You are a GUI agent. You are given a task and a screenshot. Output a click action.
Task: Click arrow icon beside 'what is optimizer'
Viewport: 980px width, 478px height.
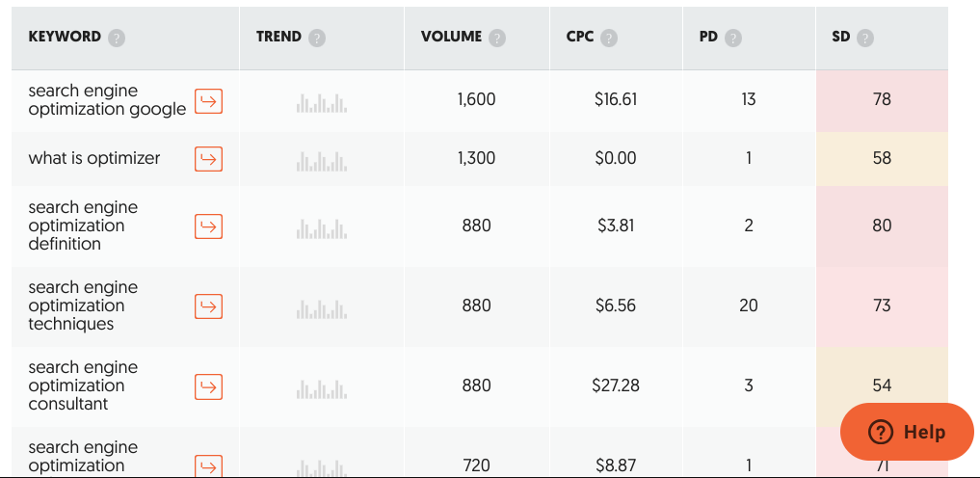[x=209, y=159]
